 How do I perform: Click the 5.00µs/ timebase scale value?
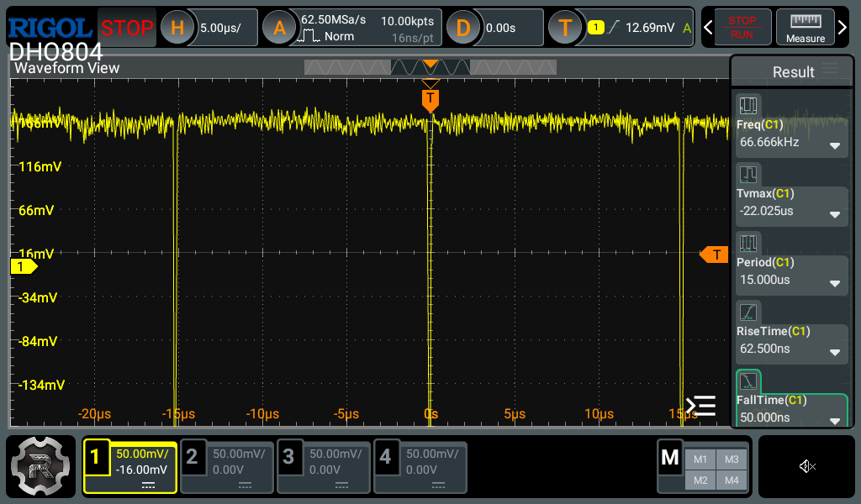[221, 28]
